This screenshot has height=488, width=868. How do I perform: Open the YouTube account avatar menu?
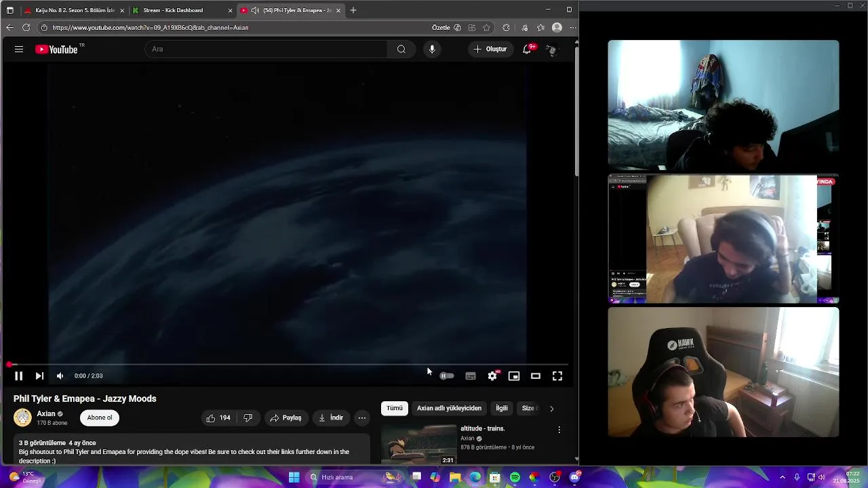pos(551,49)
